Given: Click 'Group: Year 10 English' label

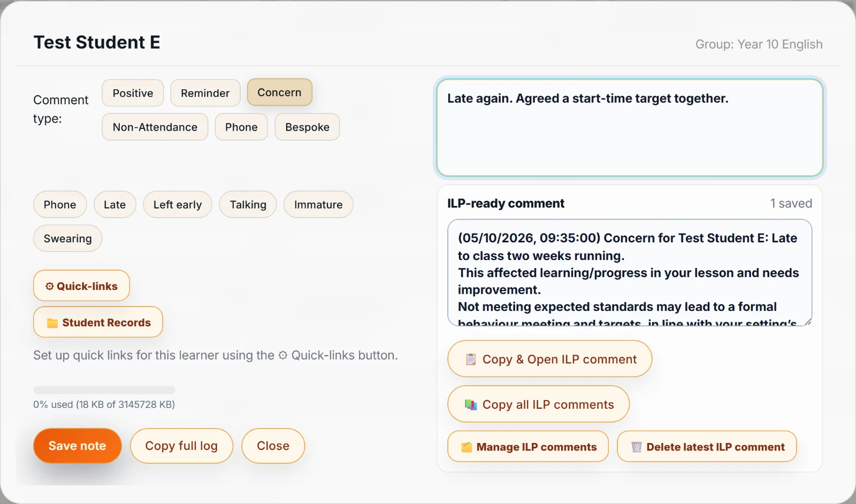Looking at the screenshot, I should pyautogui.click(x=759, y=44).
